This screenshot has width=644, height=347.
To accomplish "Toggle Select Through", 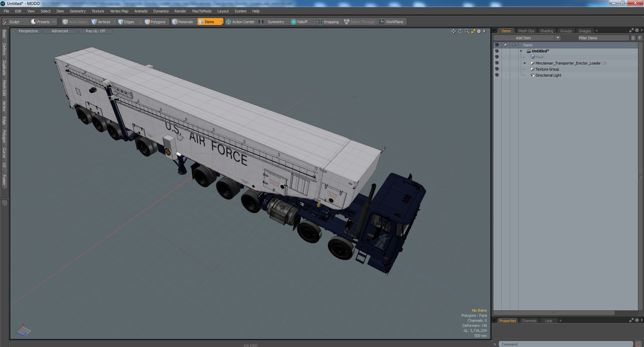I will [359, 22].
